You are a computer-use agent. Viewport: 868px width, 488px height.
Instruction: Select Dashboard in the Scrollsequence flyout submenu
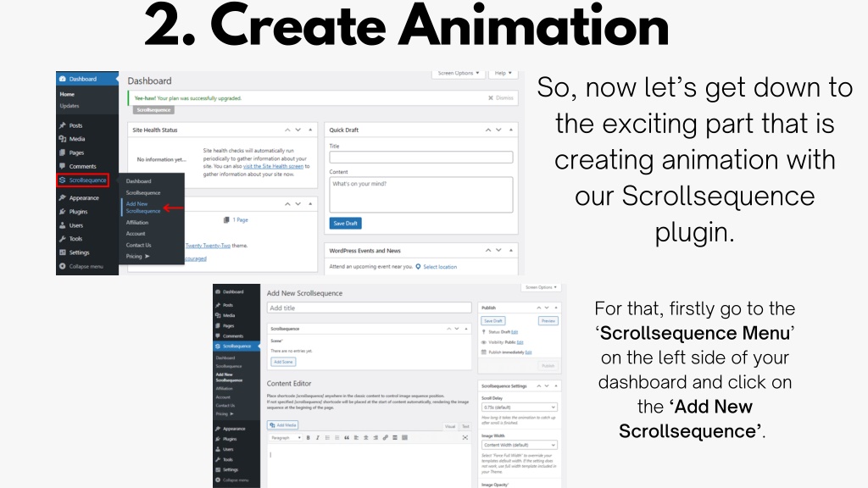[138, 181]
